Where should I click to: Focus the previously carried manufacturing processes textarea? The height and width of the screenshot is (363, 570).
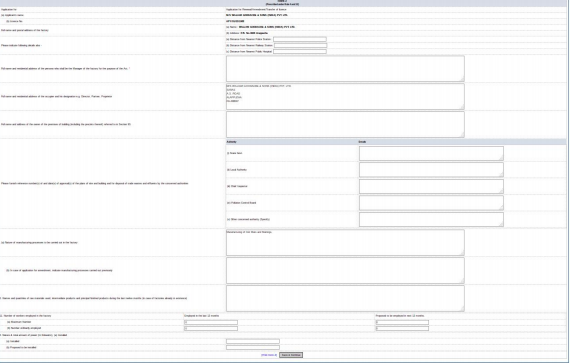[x=345, y=270]
